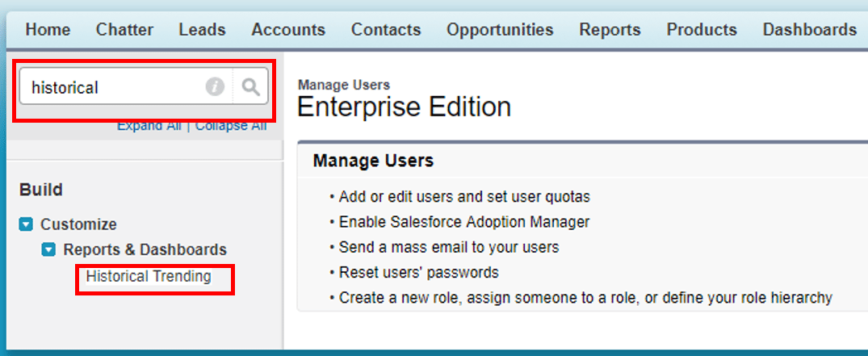Collapse the Customize tree node arrow
The image size is (868, 356).
point(26,224)
